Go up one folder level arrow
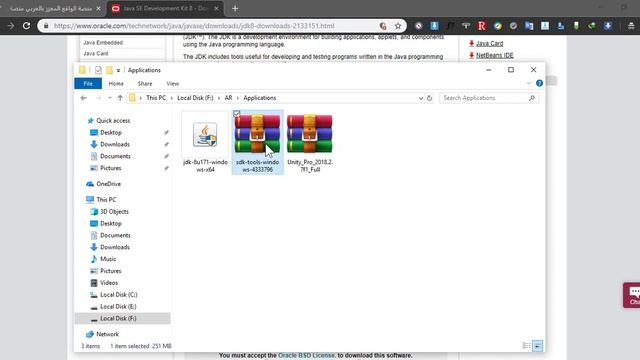 click(x=120, y=98)
